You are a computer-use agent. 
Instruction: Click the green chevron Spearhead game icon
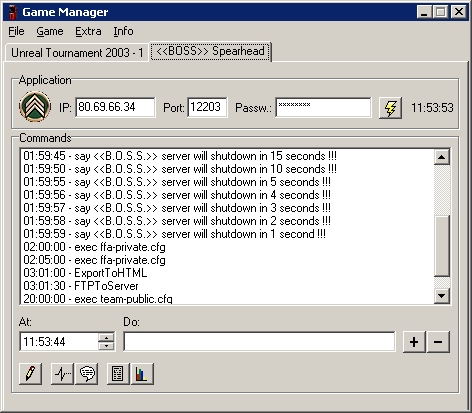(x=35, y=106)
